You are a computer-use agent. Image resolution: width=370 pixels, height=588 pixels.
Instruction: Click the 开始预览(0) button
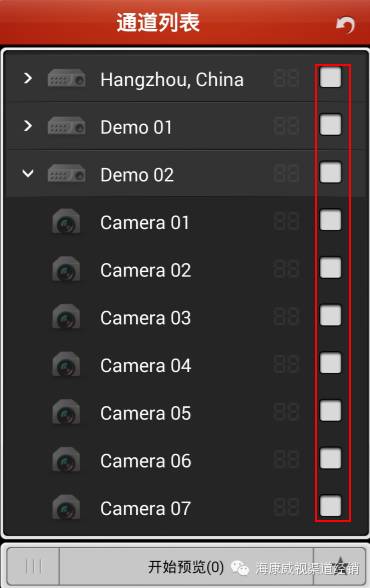(x=186, y=566)
